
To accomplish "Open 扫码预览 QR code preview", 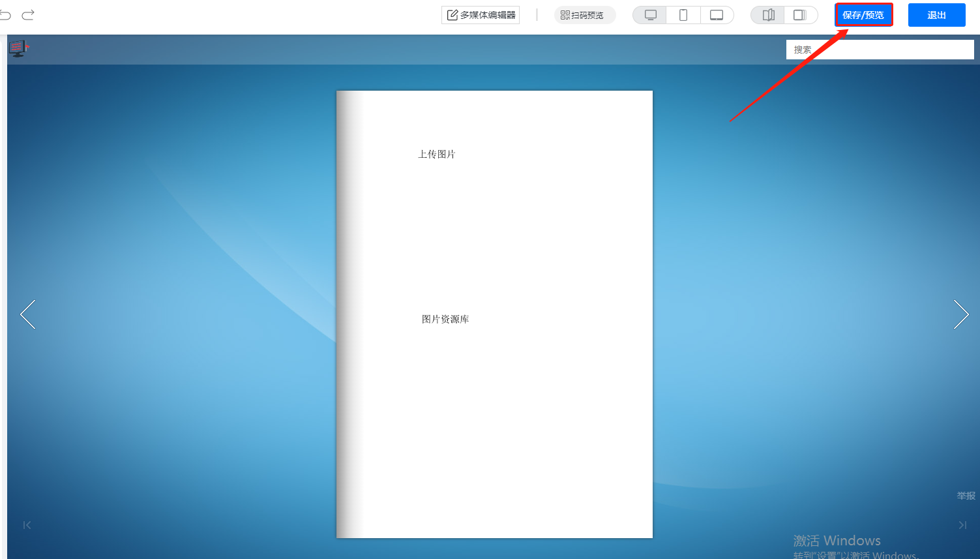I will click(584, 15).
